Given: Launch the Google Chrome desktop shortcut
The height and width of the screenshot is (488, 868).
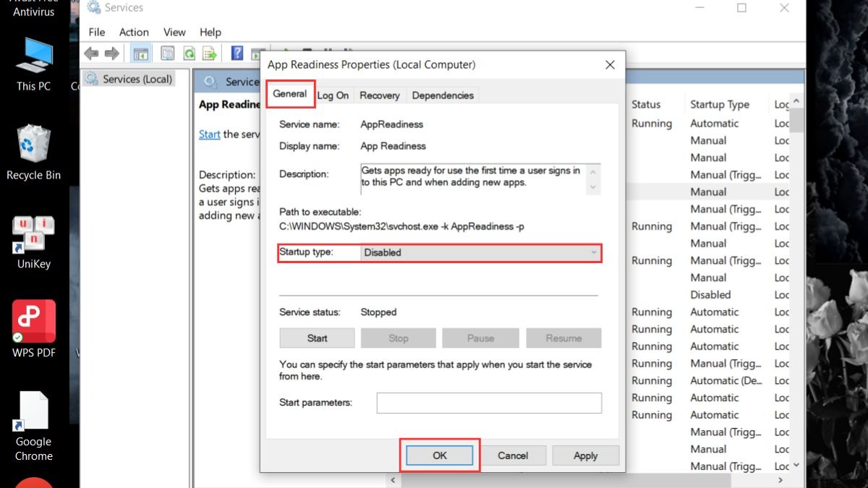Looking at the screenshot, I should [34, 427].
